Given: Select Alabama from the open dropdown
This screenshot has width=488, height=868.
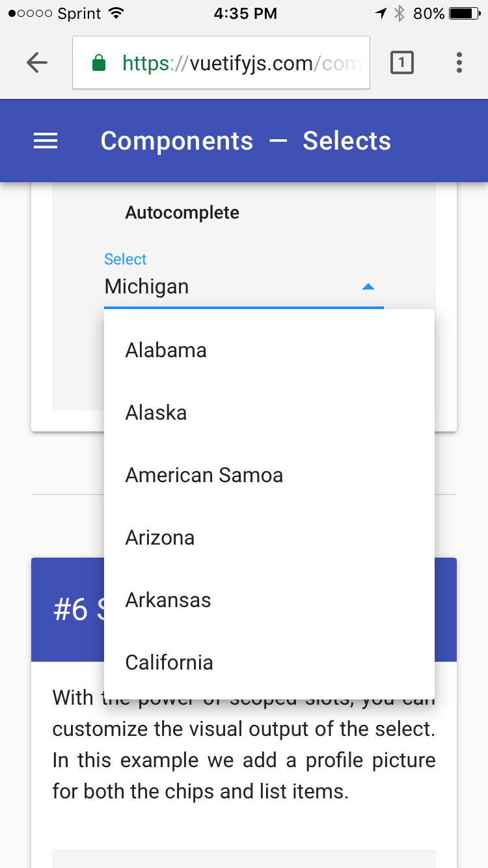Looking at the screenshot, I should pos(165,349).
